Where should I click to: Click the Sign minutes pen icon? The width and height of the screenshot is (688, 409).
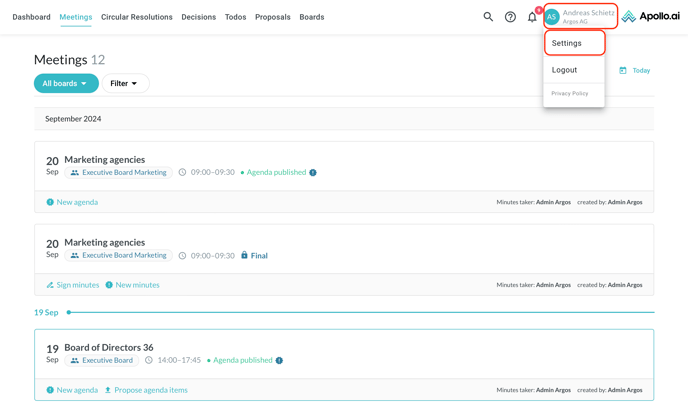(50, 285)
